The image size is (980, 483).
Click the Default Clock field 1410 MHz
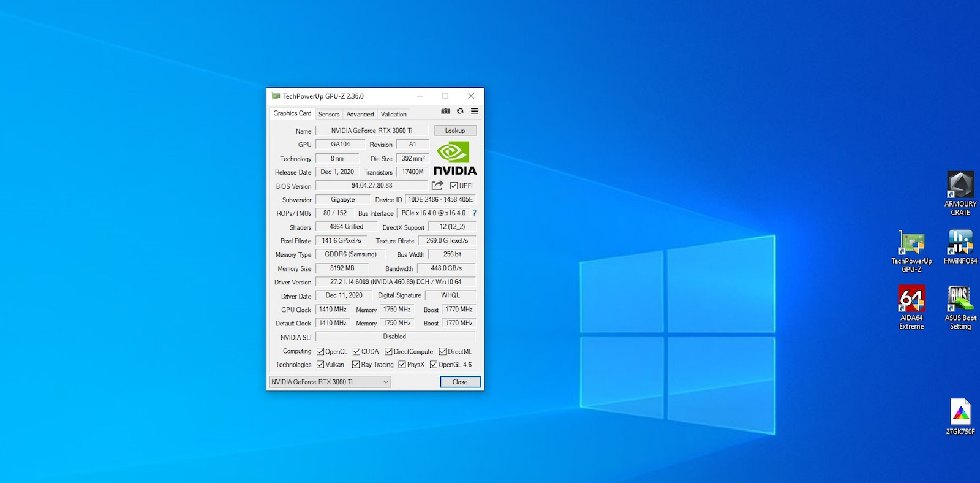[333, 323]
